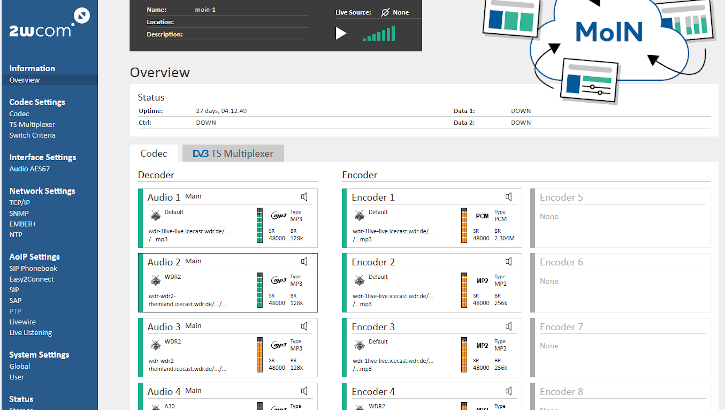This screenshot has width=725, height=410.
Task: Toggle the speaker icon for Audio 1
Action: (304, 197)
